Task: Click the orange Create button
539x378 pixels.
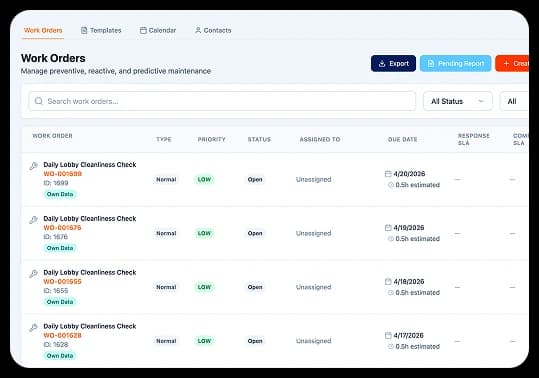Action: pos(512,64)
